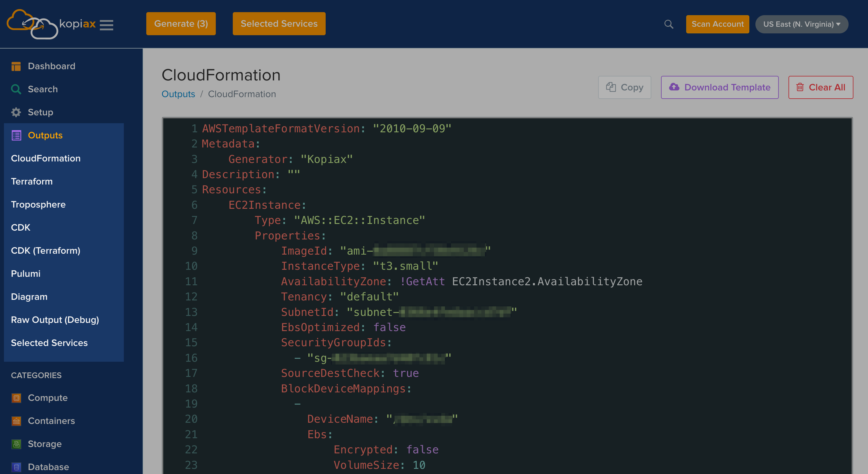
Task: Click the Scan Account button
Action: click(x=717, y=24)
